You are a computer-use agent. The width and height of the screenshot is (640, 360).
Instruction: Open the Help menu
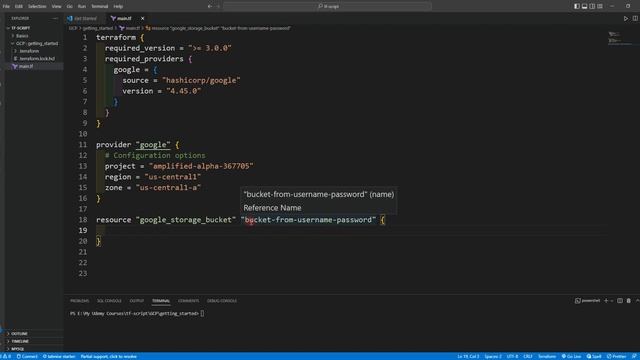[118, 6]
